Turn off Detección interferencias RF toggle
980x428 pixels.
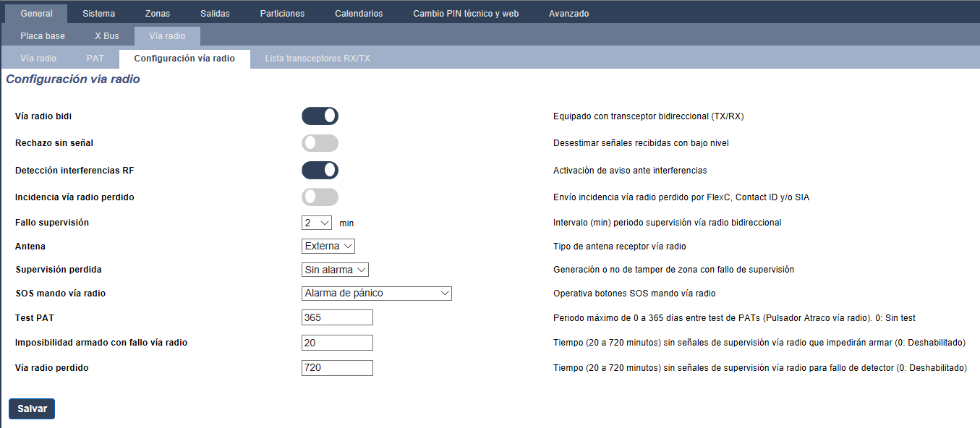320,171
